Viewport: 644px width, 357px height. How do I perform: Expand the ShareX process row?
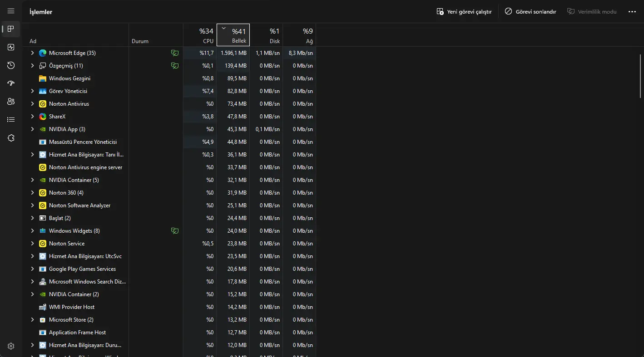pos(32,117)
